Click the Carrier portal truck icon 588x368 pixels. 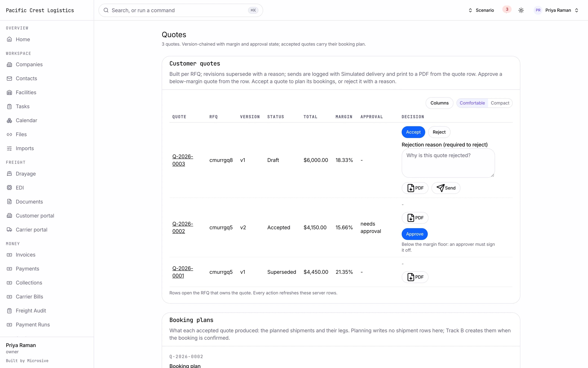[x=9, y=230]
